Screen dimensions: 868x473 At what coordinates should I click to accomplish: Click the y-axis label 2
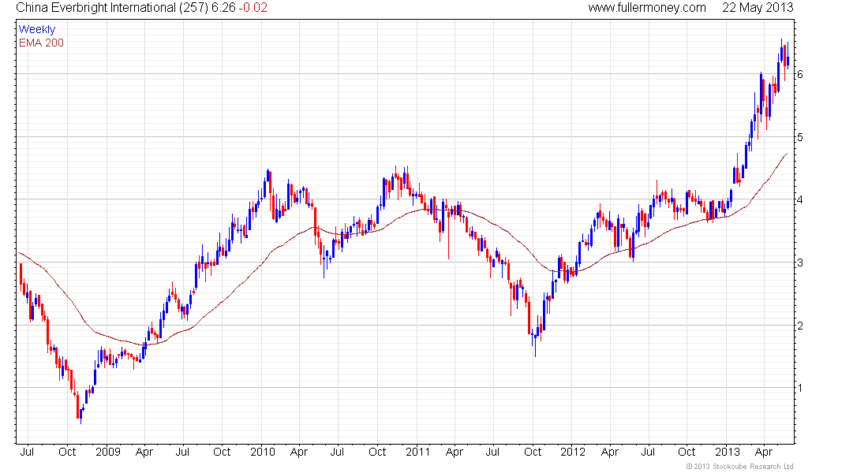coord(800,326)
